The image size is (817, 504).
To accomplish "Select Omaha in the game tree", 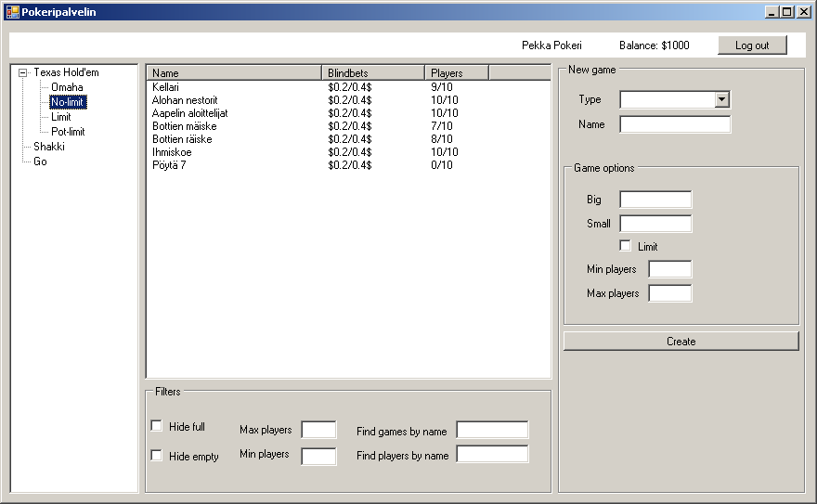I will point(67,87).
